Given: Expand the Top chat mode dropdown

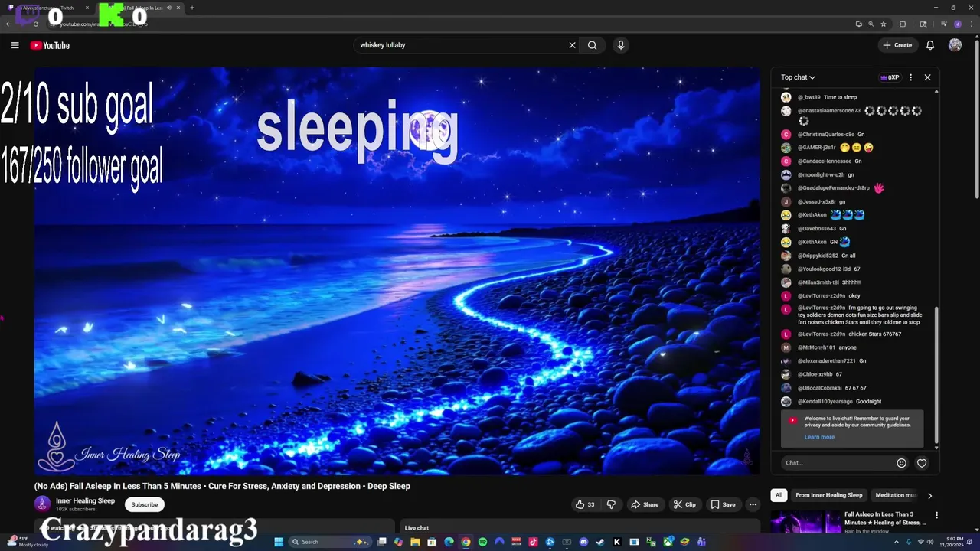Looking at the screenshot, I should coord(798,77).
